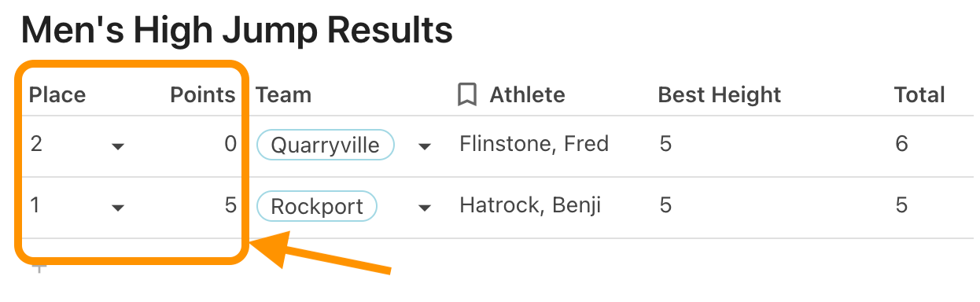Click Best Height cell in Hatrock row
Viewport: 980px width, 302px height.
pos(665,206)
